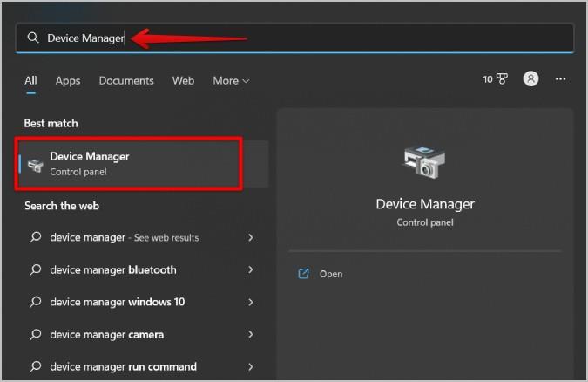Open the Documents filter tab

(x=126, y=81)
